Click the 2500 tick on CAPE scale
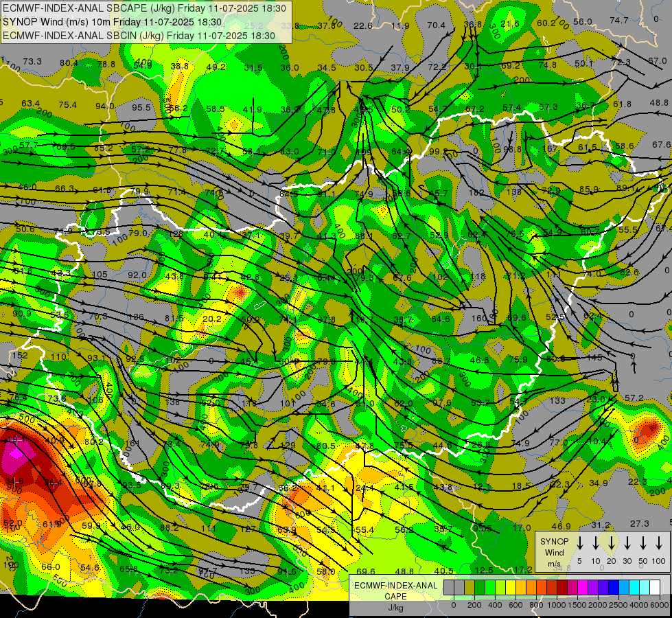 tap(618, 605)
